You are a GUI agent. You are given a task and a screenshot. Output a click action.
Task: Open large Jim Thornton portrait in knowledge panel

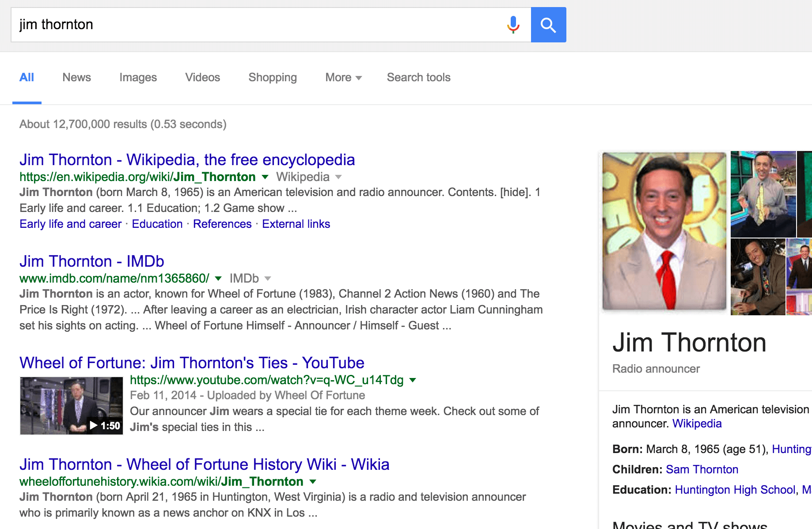tap(664, 231)
